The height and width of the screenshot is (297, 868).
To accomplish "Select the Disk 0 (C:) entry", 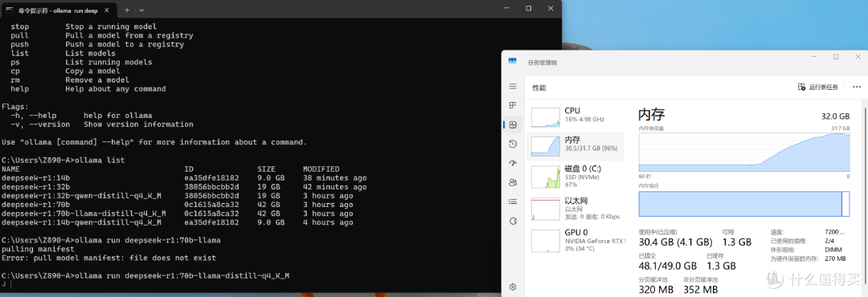I will coord(576,177).
